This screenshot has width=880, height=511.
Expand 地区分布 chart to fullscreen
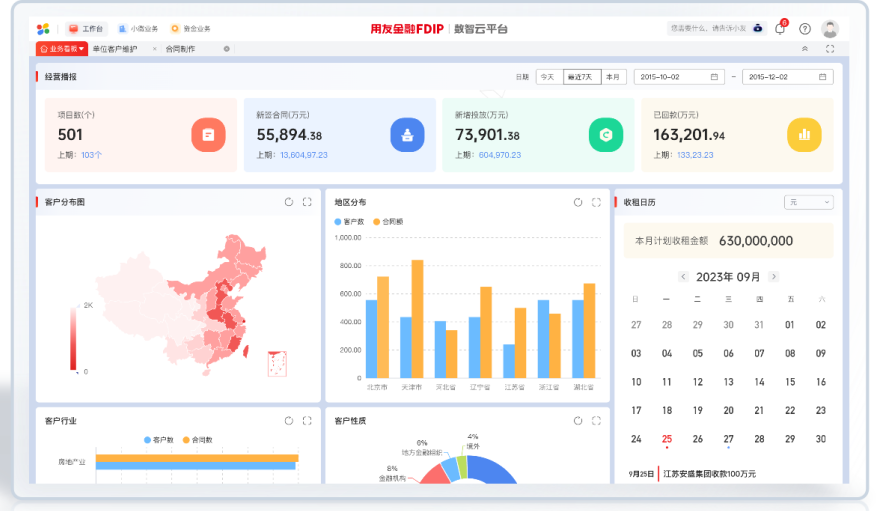[597, 202]
